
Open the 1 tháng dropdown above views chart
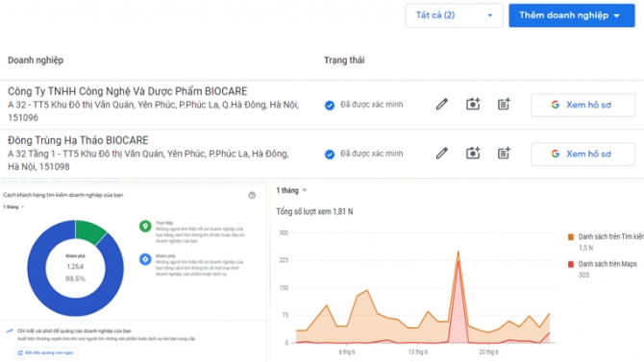291,190
